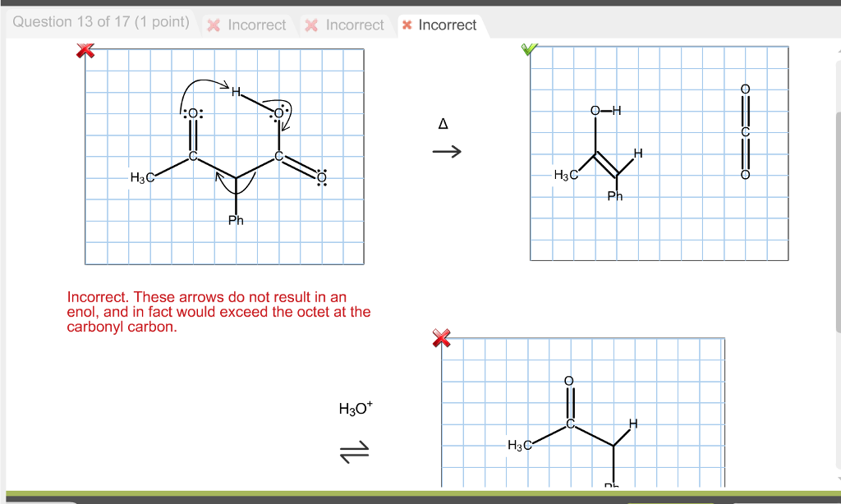
Task: Click the H3O+ reagent label
Action: (355, 408)
